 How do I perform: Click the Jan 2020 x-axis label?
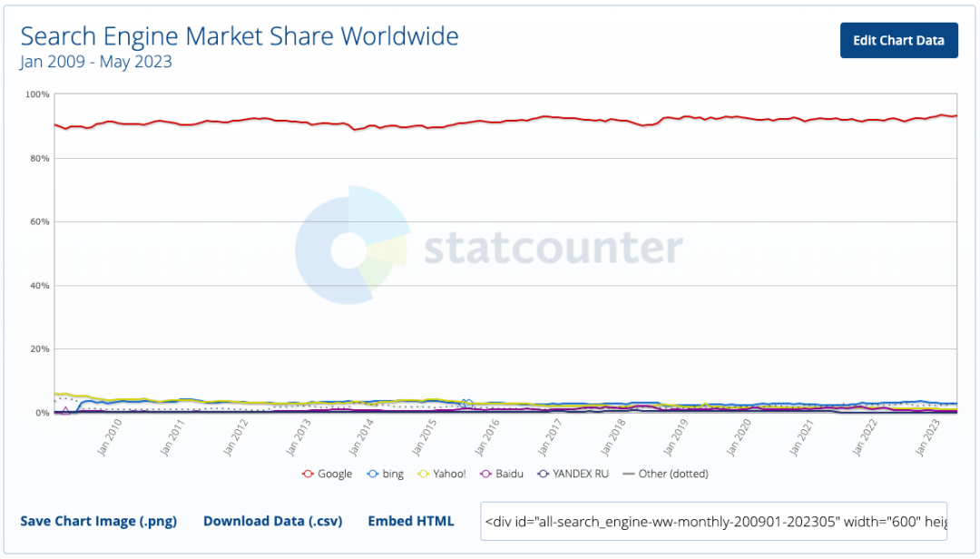pyautogui.click(x=738, y=437)
